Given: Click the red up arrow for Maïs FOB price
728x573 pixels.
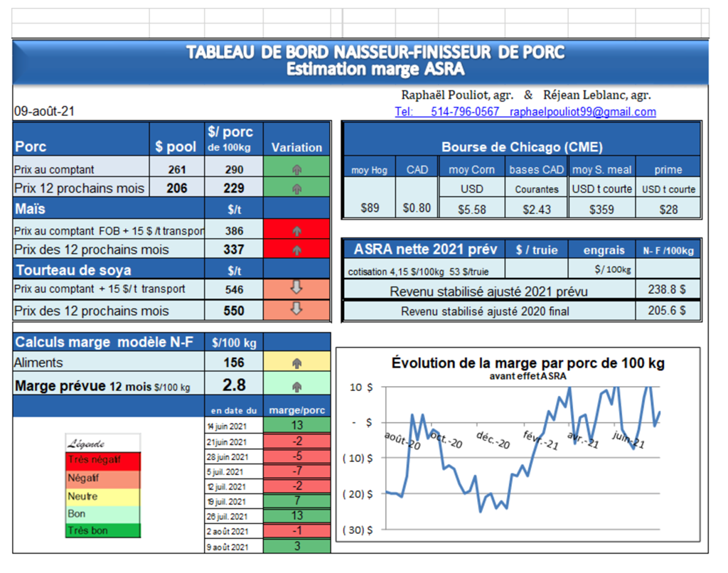Looking at the screenshot, I should [296, 231].
